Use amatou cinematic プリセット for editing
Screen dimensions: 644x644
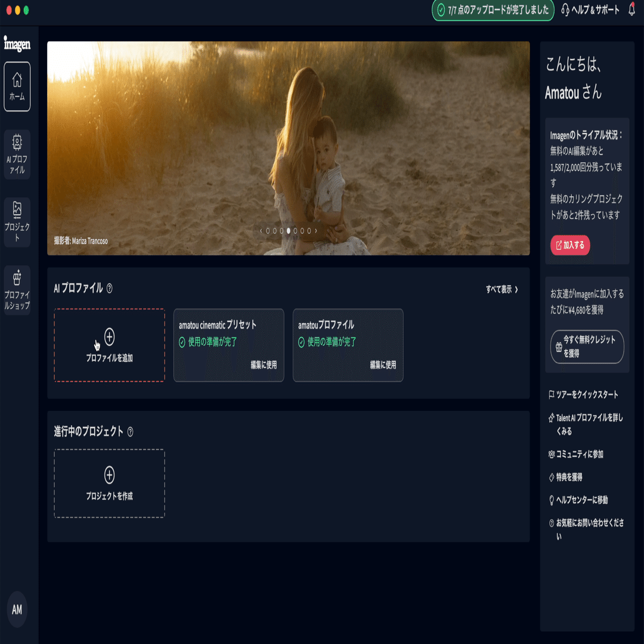click(x=264, y=365)
